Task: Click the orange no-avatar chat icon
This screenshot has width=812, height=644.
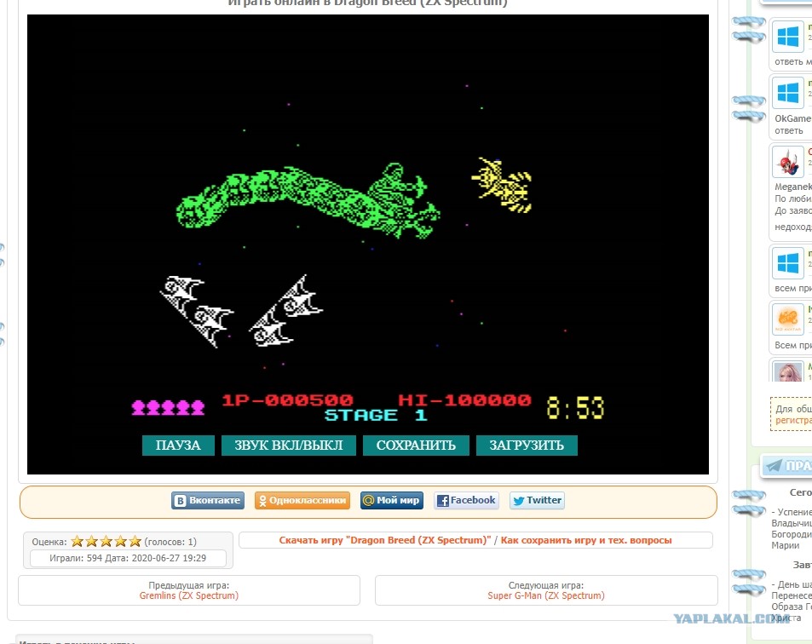Action: (788, 319)
